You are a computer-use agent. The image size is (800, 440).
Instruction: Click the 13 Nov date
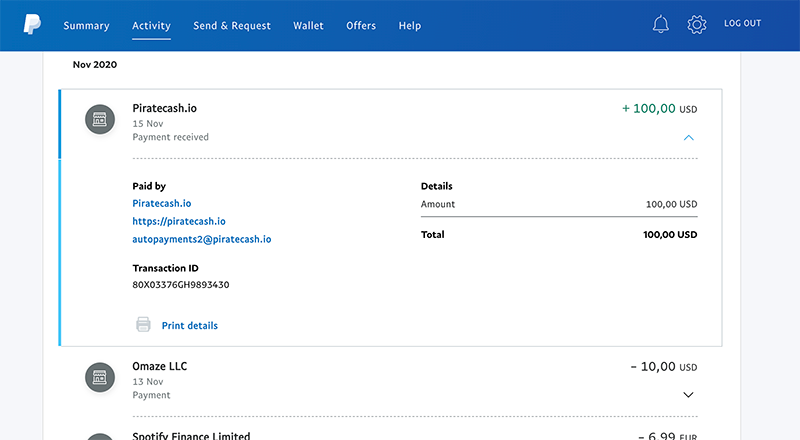(148, 382)
